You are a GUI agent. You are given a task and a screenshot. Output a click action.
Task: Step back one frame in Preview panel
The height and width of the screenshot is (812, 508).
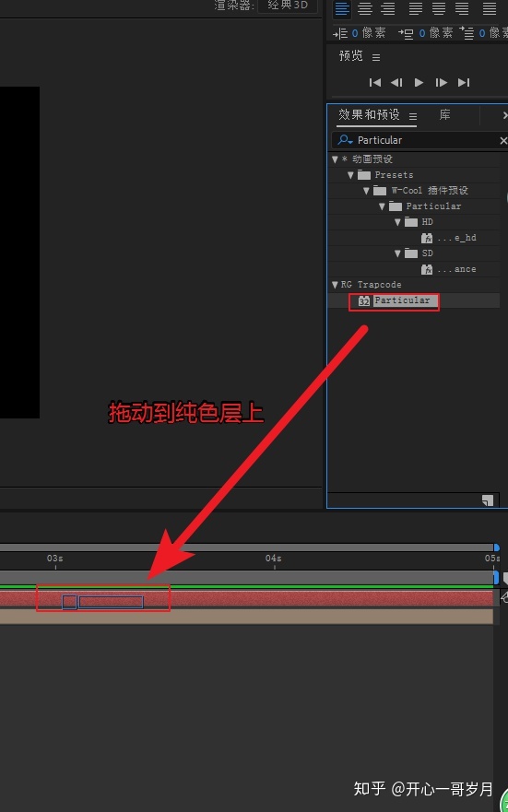tap(396, 82)
